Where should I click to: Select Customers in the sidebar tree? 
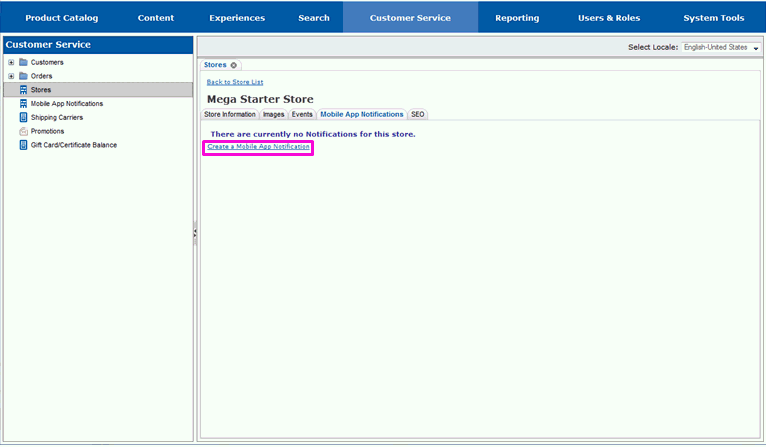coord(47,62)
